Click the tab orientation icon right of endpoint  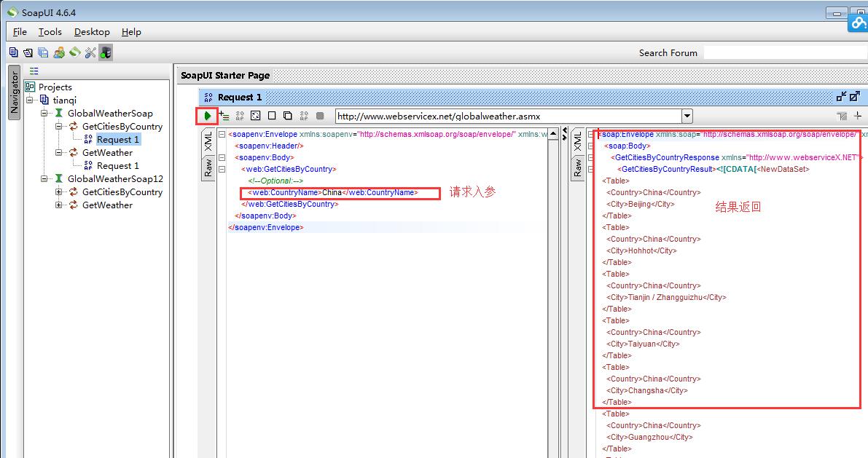point(842,116)
